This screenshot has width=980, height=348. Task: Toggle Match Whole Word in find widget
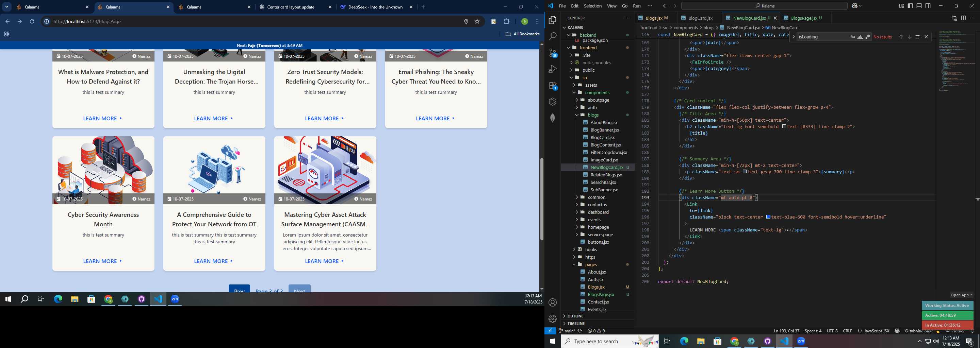pos(860,37)
